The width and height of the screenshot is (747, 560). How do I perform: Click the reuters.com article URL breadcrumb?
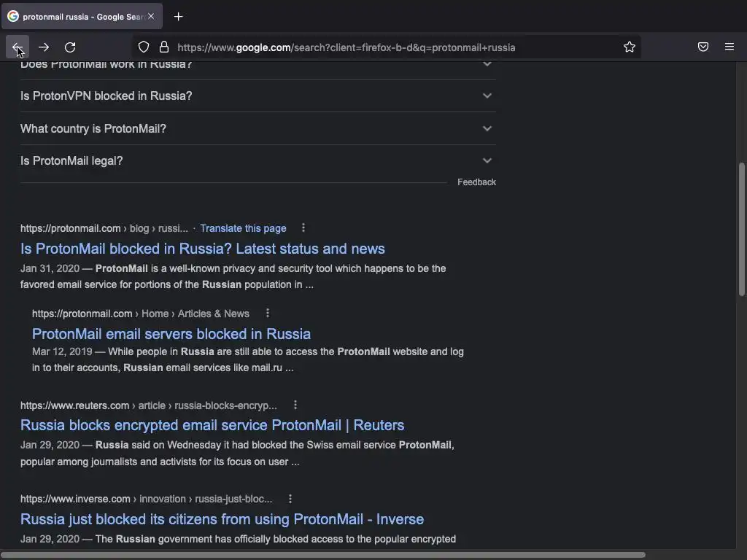pyautogui.click(x=148, y=405)
